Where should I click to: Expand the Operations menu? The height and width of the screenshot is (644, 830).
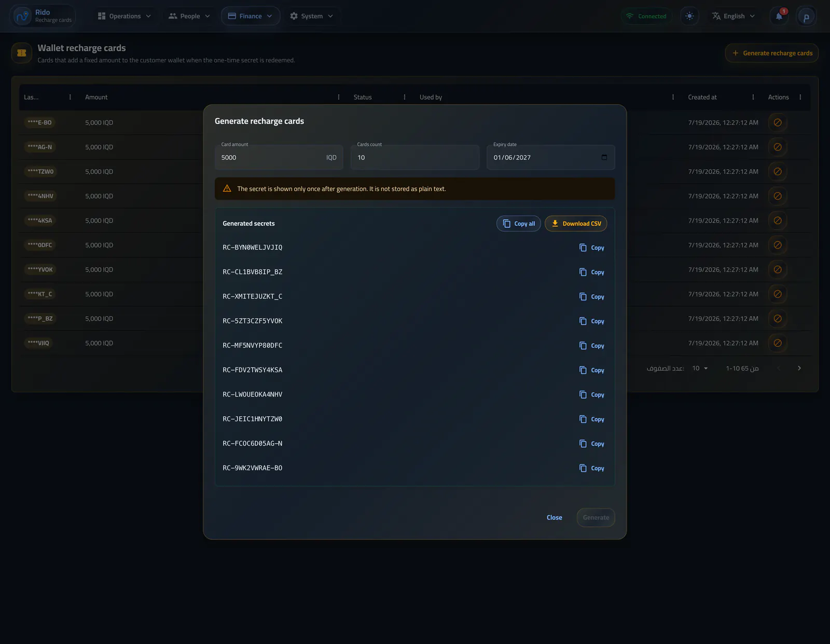click(x=125, y=16)
